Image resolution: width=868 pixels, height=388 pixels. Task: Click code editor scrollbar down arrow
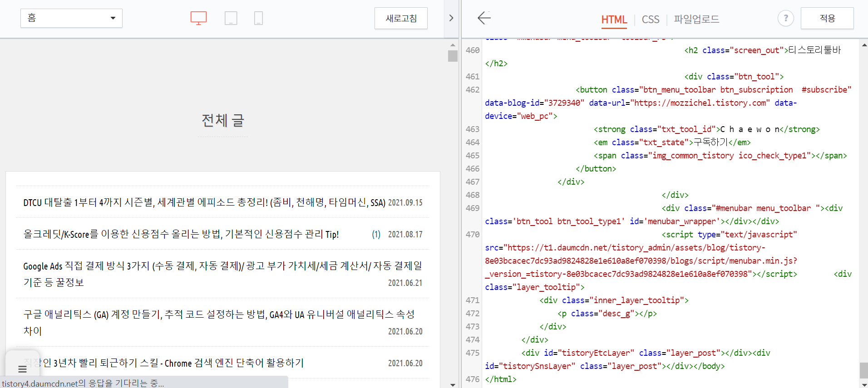(864, 384)
